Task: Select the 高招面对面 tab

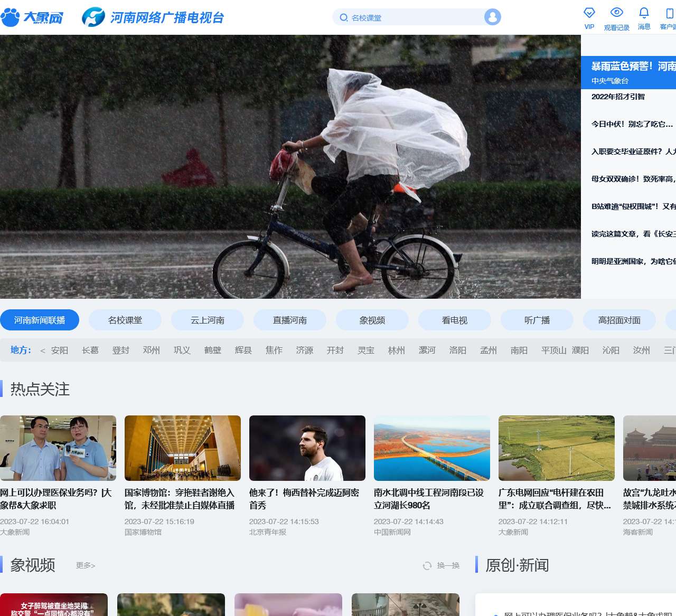Action: pyautogui.click(x=619, y=320)
